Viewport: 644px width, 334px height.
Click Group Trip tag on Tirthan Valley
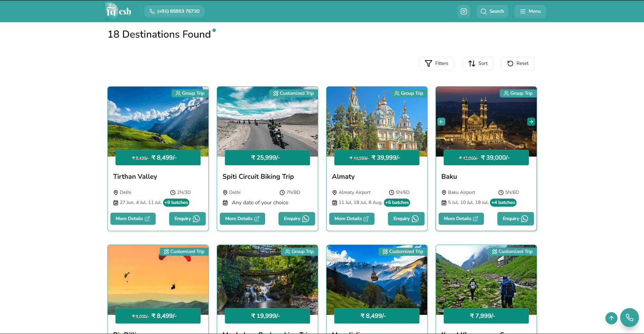[x=190, y=93]
